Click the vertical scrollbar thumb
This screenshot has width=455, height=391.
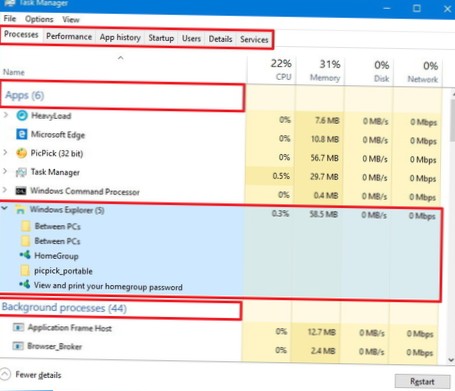click(x=452, y=121)
